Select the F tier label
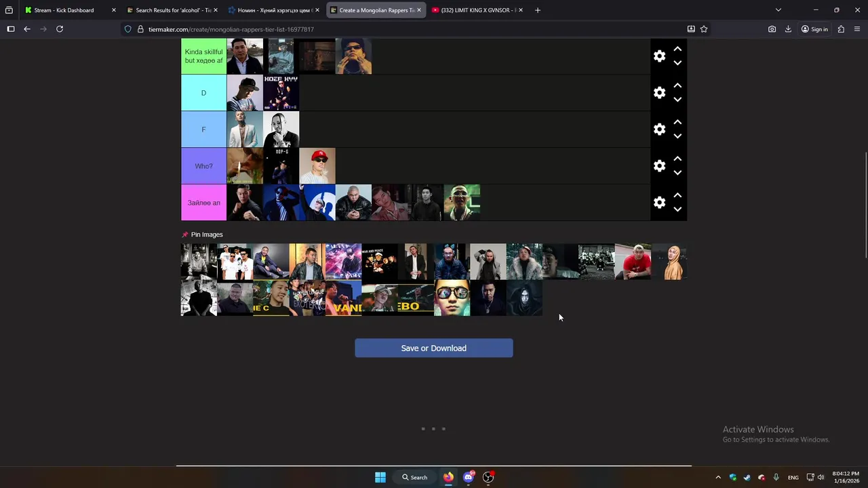This screenshot has width=868, height=488. click(x=203, y=129)
